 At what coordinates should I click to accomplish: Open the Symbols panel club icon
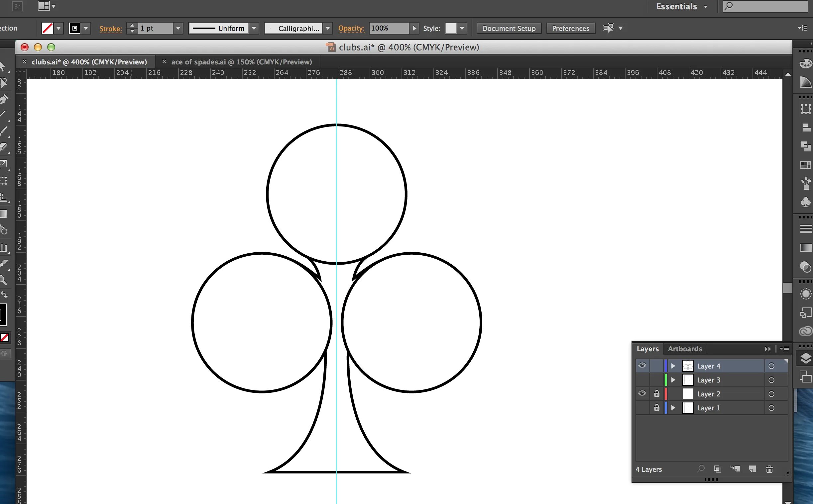(x=805, y=202)
